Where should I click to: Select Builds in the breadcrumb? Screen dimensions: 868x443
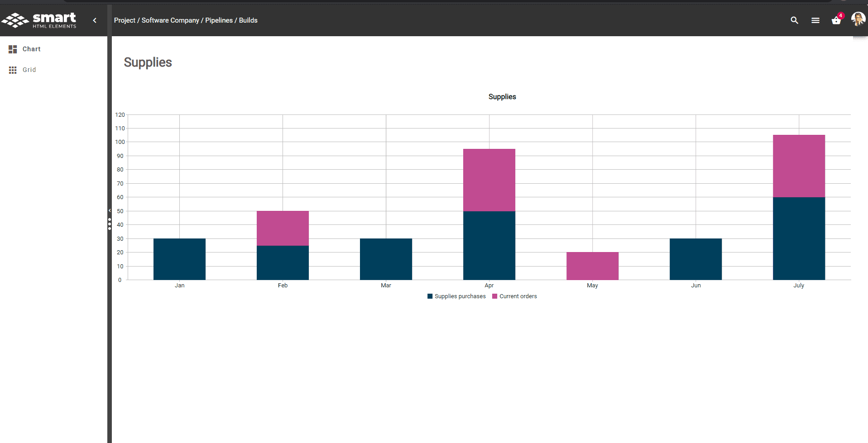[x=248, y=20]
